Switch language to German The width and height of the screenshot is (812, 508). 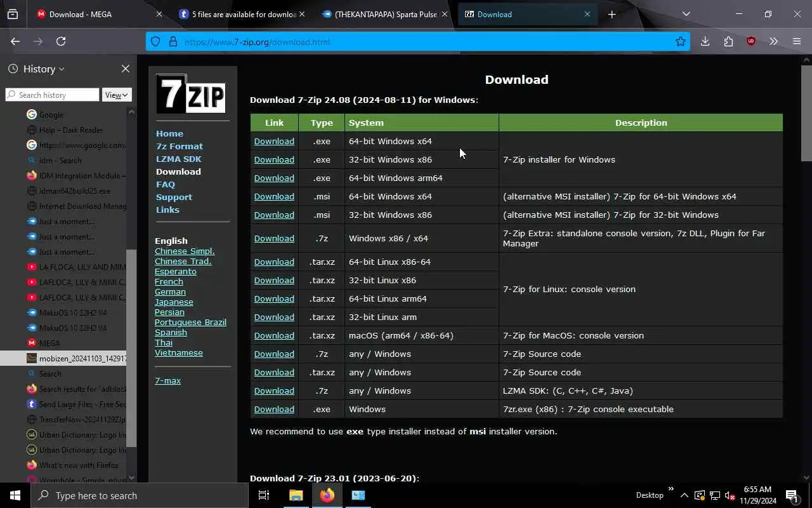(170, 291)
